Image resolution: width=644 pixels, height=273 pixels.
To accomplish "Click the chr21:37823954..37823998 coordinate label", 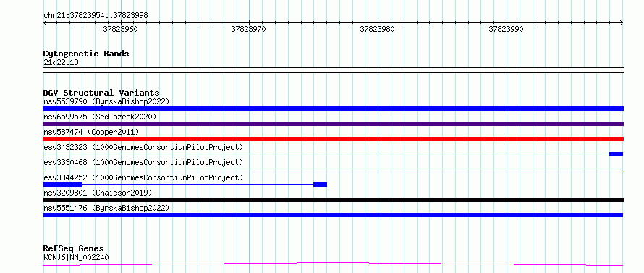I will click(x=96, y=15).
